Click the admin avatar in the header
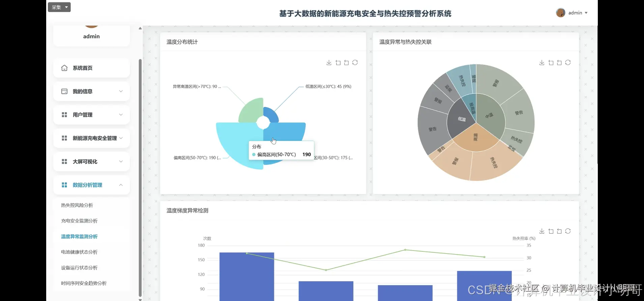Viewport: 644px width, 301px height. [x=561, y=13]
